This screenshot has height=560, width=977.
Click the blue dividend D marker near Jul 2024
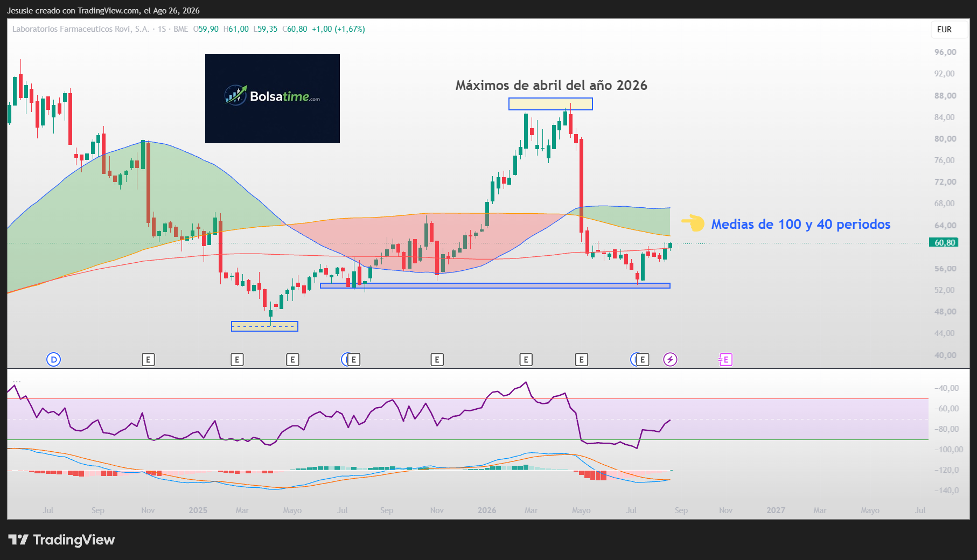pos(53,360)
